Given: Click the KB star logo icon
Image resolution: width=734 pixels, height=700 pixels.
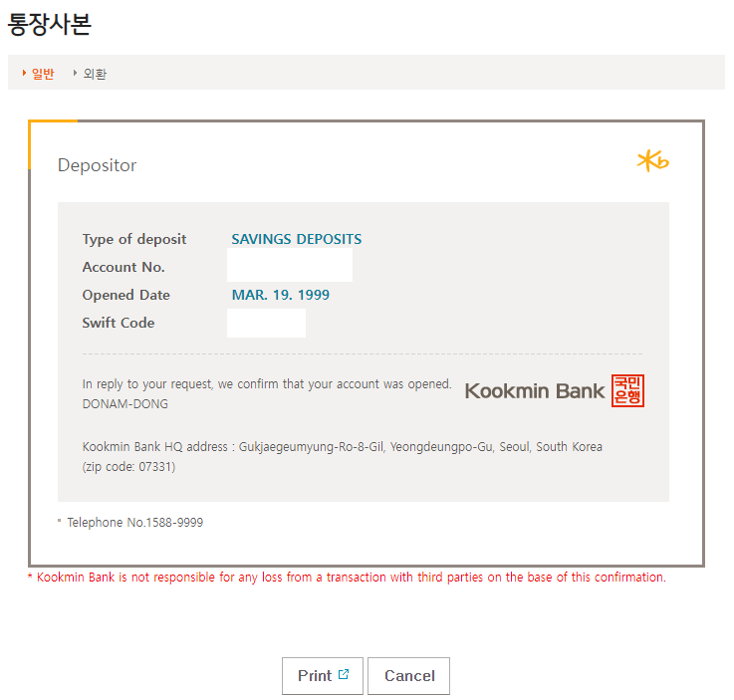Looking at the screenshot, I should [x=653, y=161].
